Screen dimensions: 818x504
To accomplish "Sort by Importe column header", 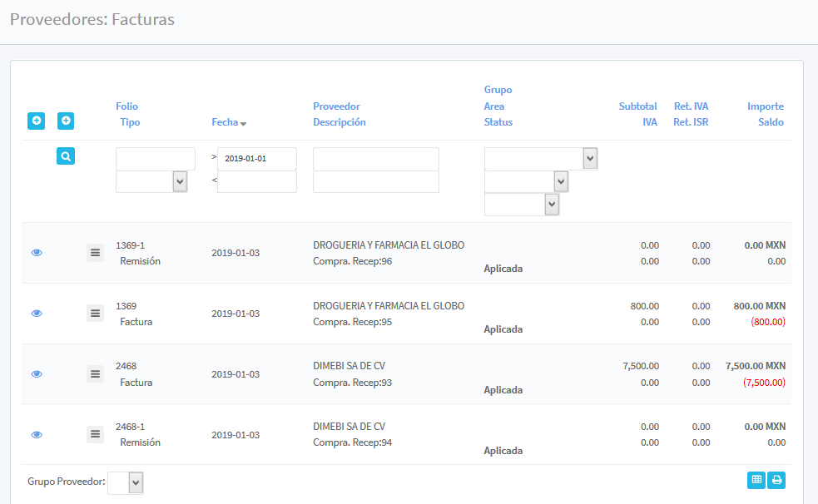I will pyautogui.click(x=765, y=106).
